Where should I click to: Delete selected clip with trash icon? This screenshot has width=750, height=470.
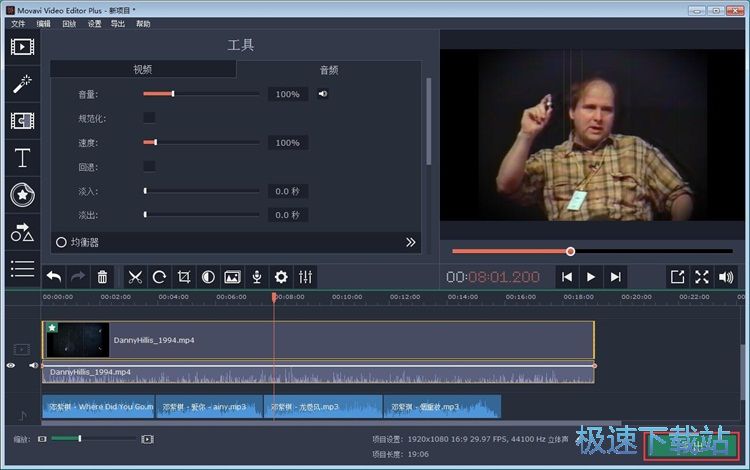tap(102, 277)
